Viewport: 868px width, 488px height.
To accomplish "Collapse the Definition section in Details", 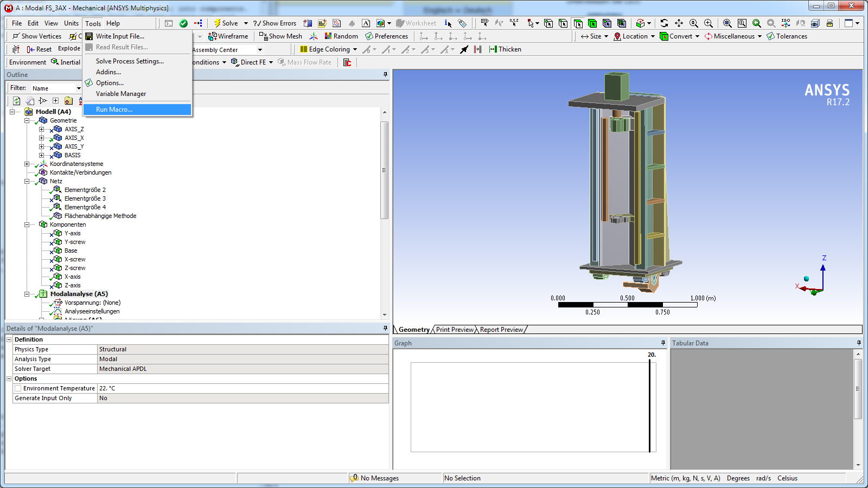I will 9,339.
